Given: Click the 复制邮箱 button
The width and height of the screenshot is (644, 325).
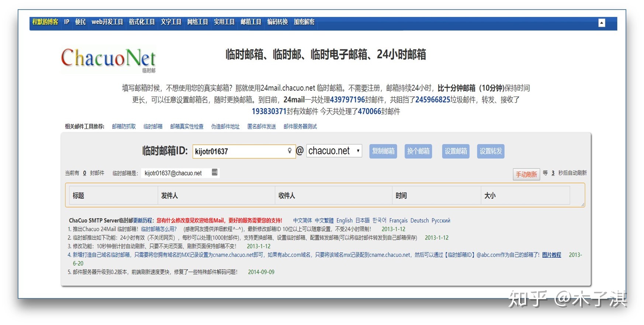Looking at the screenshot, I should point(383,151).
